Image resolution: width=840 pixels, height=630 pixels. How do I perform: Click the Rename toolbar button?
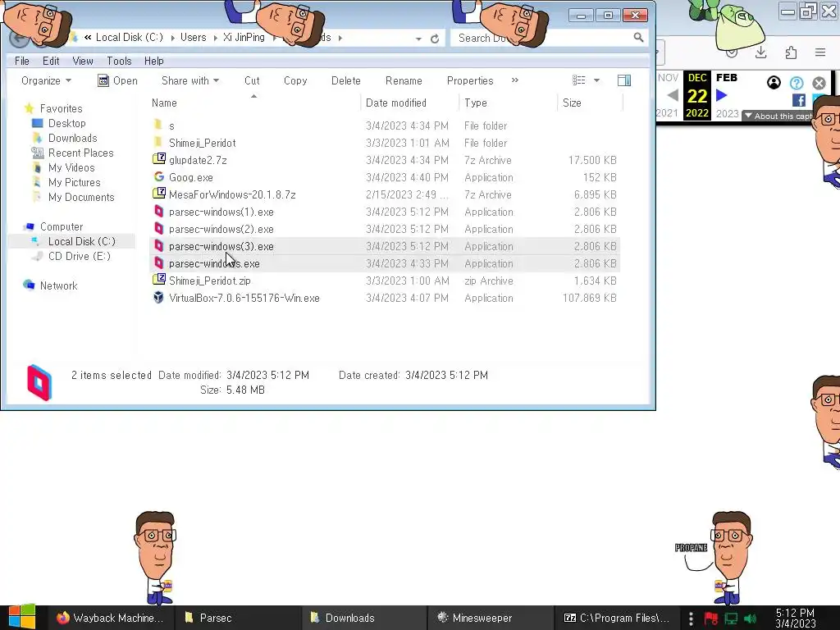(x=404, y=80)
